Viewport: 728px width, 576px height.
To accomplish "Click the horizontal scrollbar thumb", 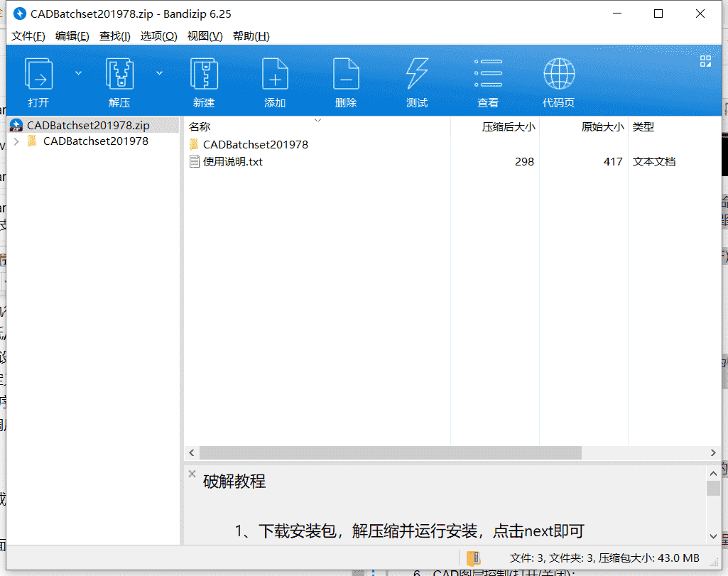I will 390,452.
